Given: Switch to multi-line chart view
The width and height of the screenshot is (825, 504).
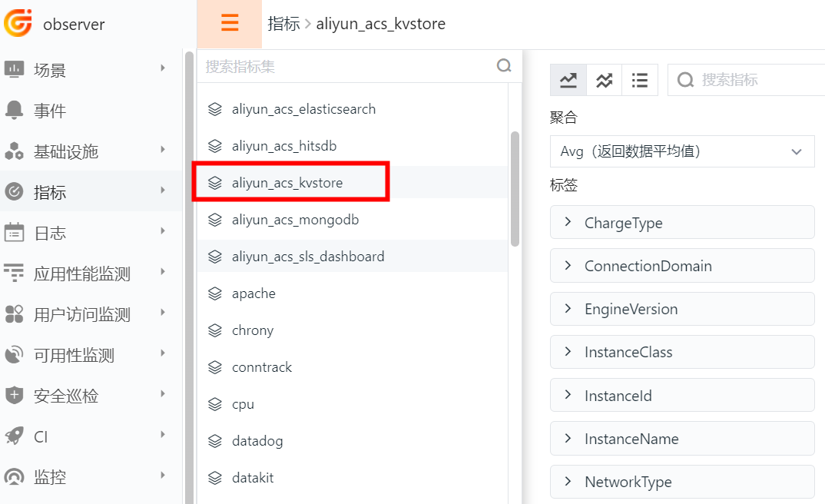Looking at the screenshot, I should point(604,80).
